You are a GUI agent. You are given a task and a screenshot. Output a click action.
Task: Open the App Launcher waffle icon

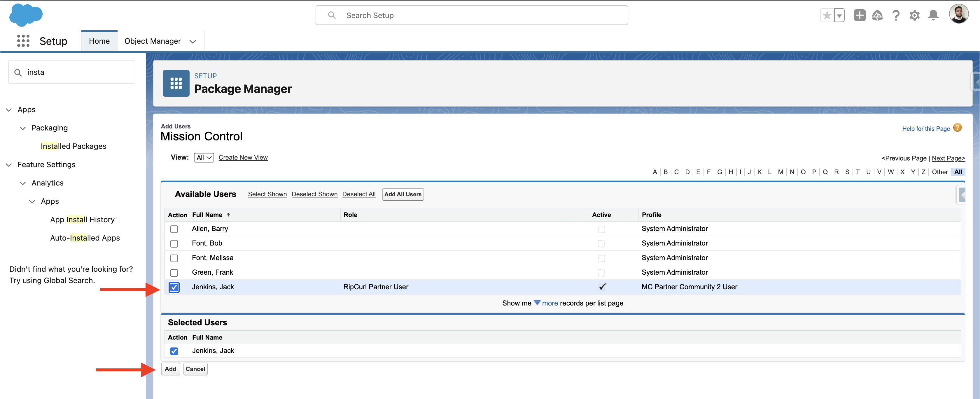[x=23, y=41]
